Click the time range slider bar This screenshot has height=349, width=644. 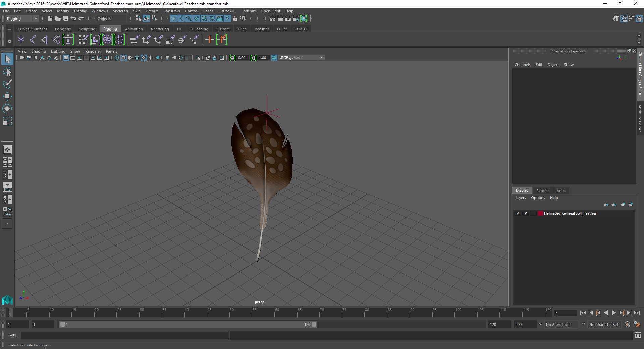[187, 325]
